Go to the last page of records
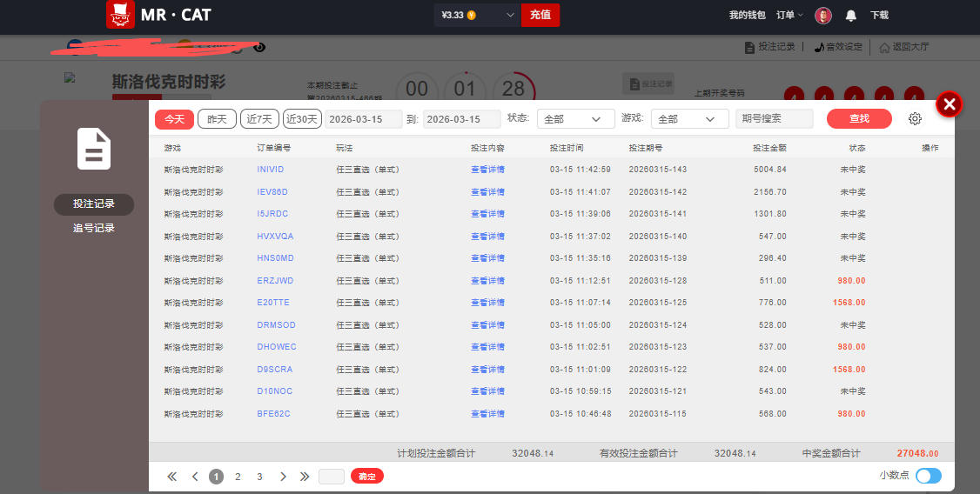The width and height of the screenshot is (980, 494). 304,477
